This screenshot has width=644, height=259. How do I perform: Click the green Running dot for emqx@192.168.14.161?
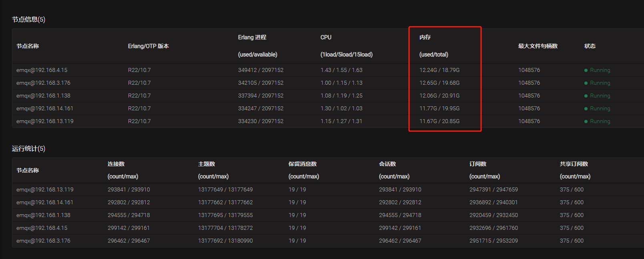click(x=586, y=109)
